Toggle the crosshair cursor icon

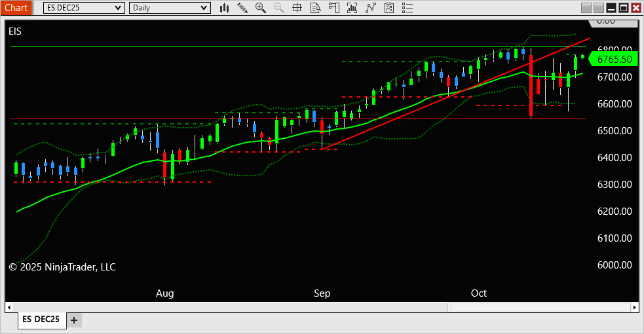click(297, 8)
